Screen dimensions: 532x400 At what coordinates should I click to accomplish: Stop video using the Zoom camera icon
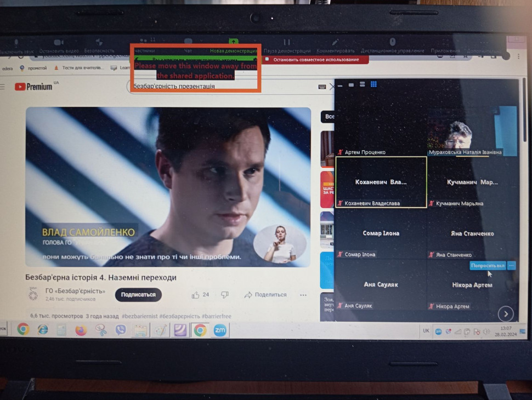click(59, 42)
